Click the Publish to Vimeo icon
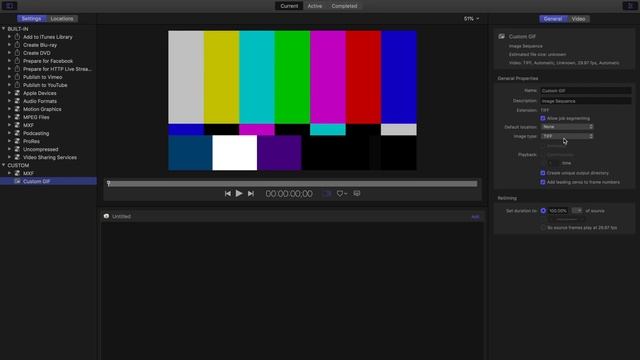The height and width of the screenshot is (360, 640). coord(17,77)
